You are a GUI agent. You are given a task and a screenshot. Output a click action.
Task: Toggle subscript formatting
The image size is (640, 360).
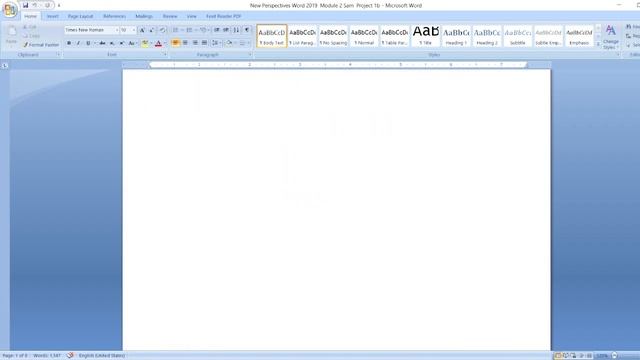point(112,43)
